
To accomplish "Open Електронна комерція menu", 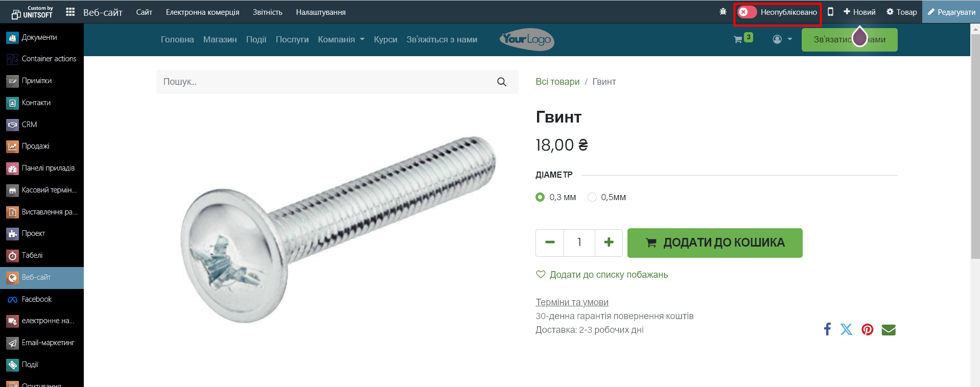I will (202, 12).
